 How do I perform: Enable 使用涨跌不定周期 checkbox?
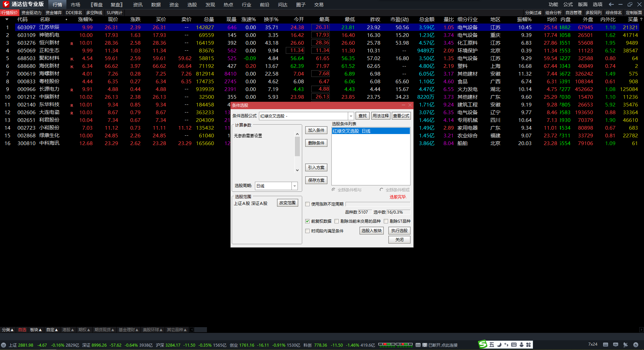click(307, 204)
